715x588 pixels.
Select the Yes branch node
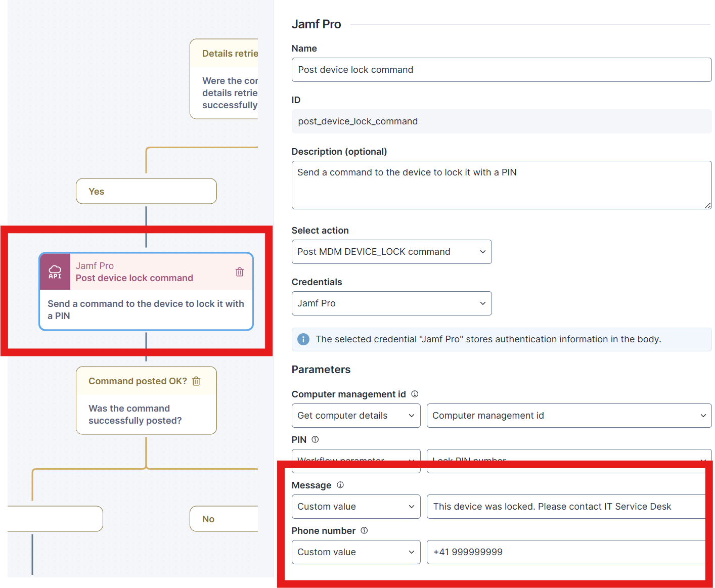146,192
